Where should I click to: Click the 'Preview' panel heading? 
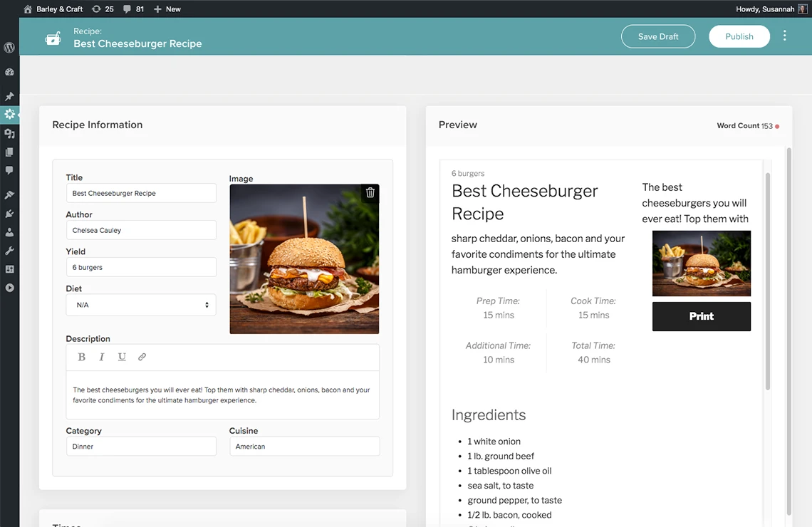tap(458, 125)
